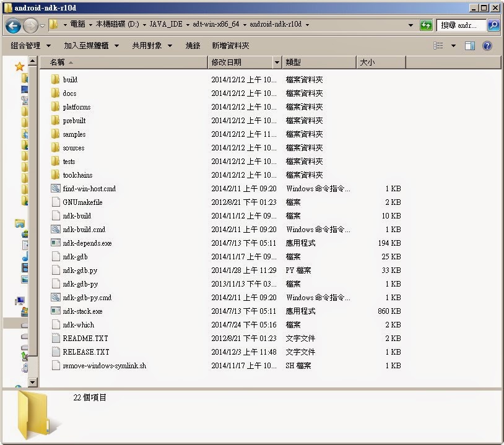
Task: Expand 本機磁碟 (D:) breadcrumb arrow
Action: pyautogui.click(x=144, y=25)
